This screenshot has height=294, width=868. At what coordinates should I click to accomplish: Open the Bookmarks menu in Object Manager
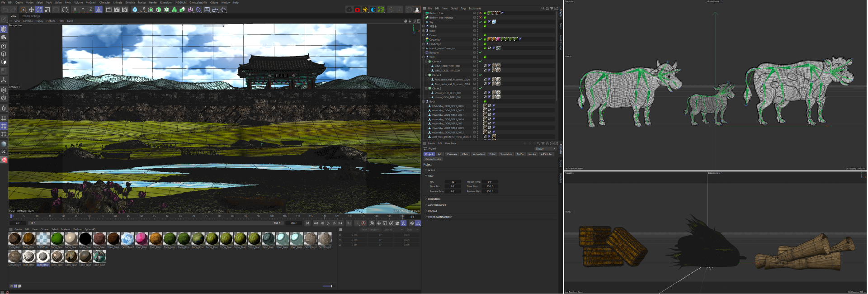[x=475, y=8]
